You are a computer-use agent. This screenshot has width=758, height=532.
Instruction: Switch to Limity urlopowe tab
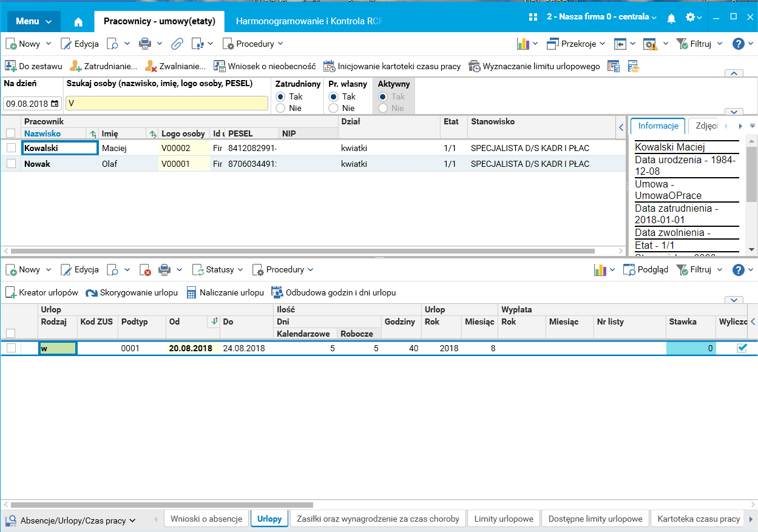504,519
